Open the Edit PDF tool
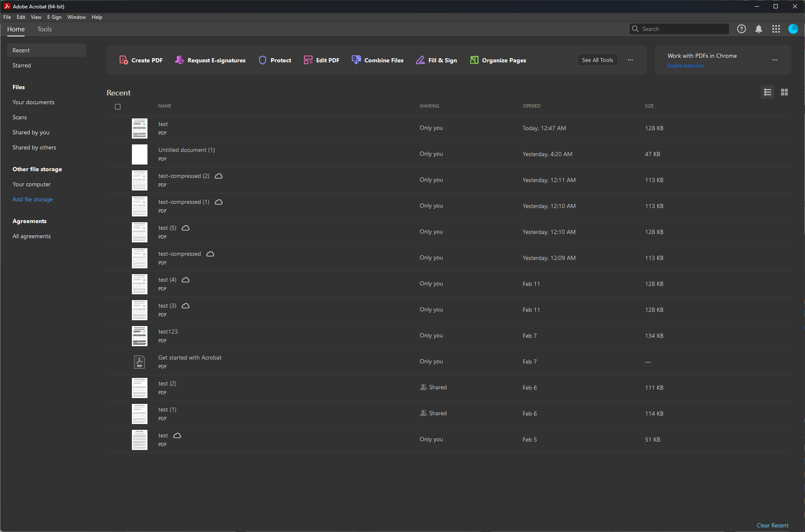The width and height of the screenshot is (805, 532). (321, 60)
